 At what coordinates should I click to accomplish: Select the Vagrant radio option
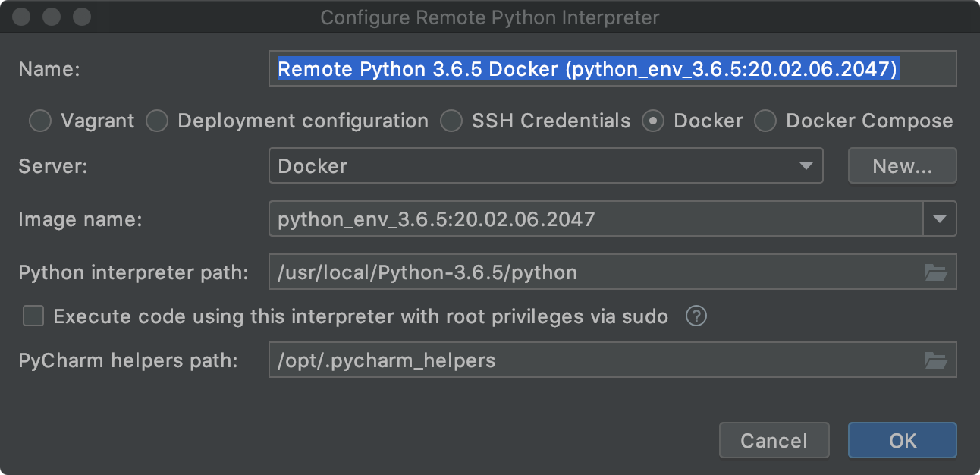click(40, 121)
